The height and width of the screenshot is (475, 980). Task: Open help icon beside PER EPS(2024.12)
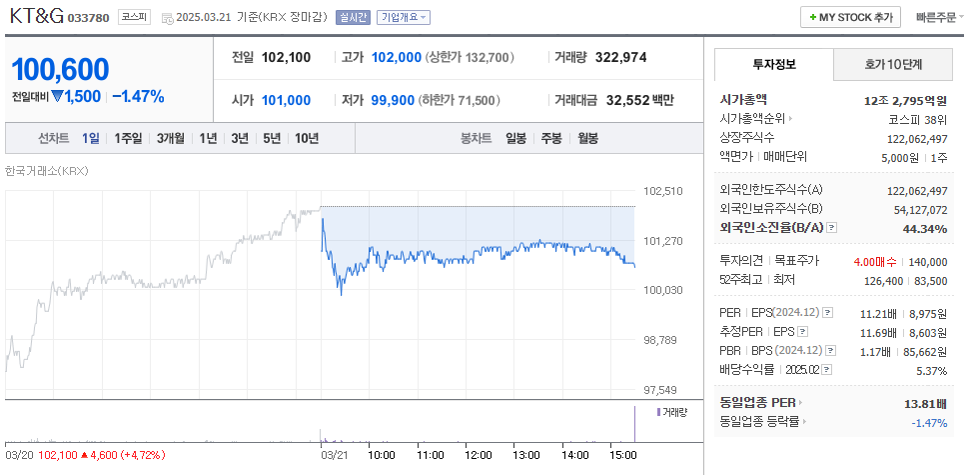tap(827, 312)
